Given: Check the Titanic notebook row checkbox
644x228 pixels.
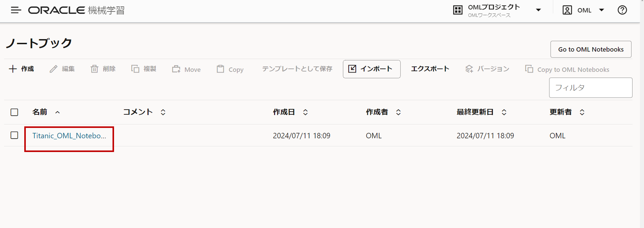Looking at the screenshot, I should point(14,135).
